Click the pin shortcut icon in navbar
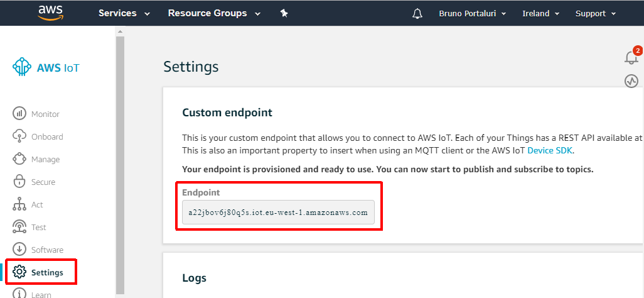 pos(284,13)
